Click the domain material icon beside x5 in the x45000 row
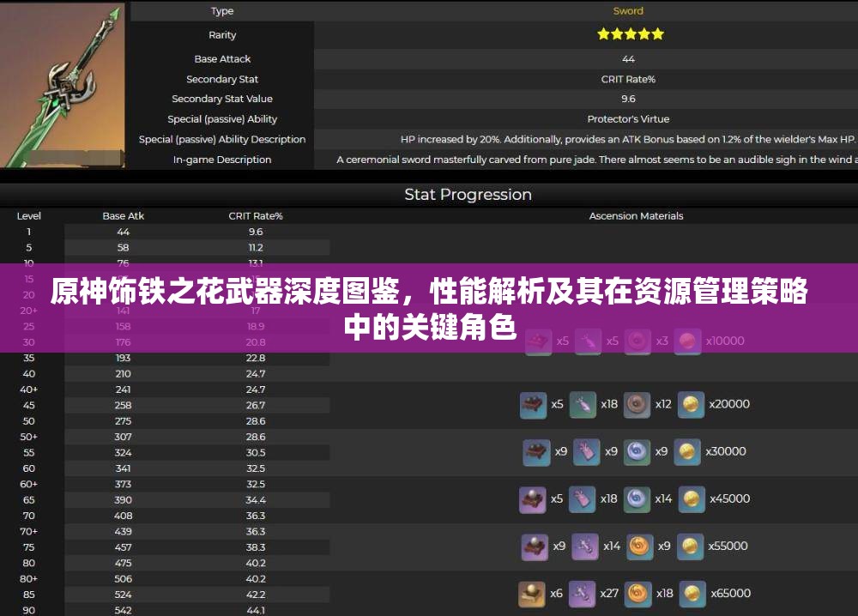Screen dimensions: 858x616 click(x=533, y=499)
